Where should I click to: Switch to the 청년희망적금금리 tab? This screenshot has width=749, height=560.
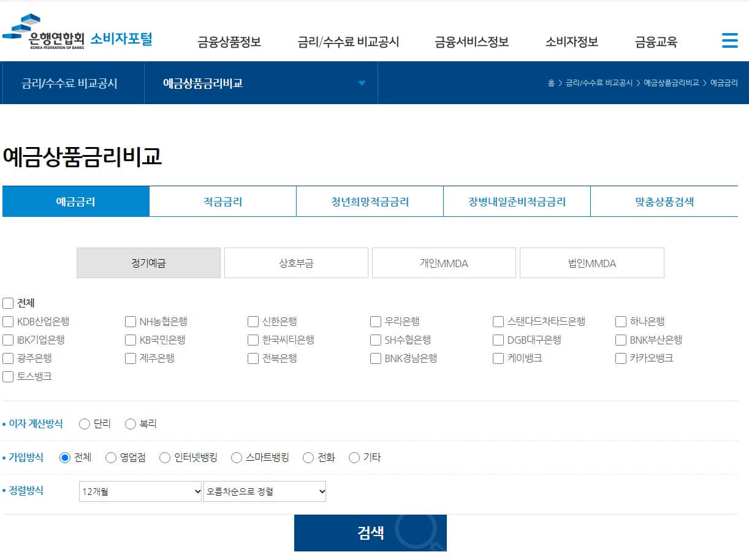coord(369,201)
